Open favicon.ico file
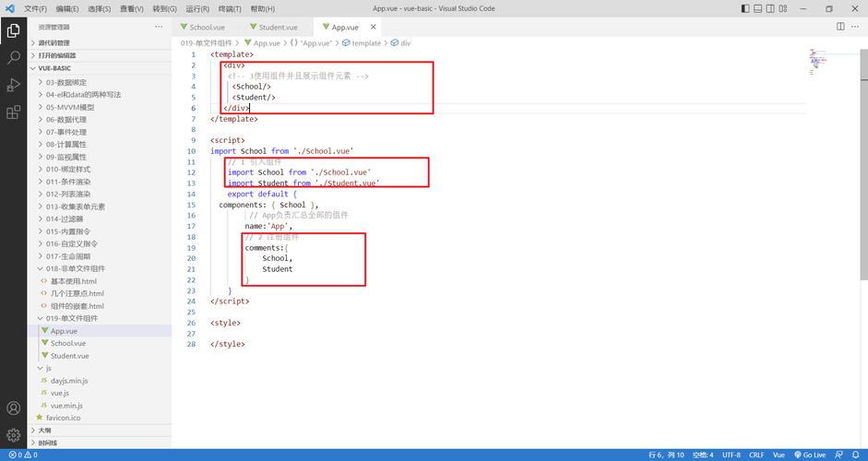Image resolution: width=868 pixels, height=461 pixels. coord(100,418)
